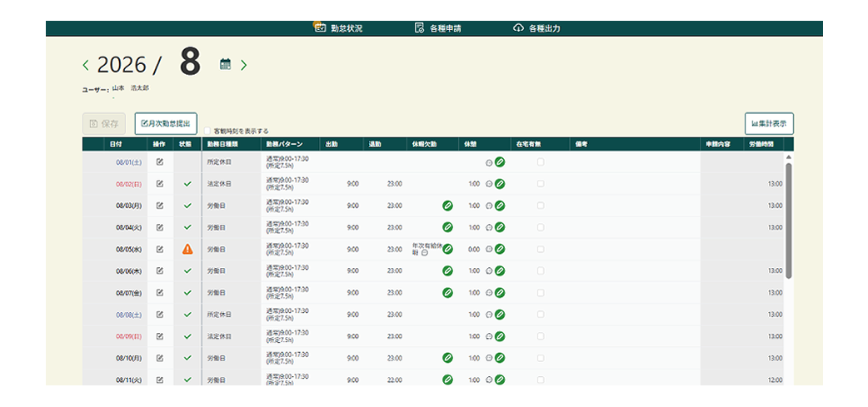Toggle 在宅有無 checkbox for 08/05(水)
This screenshot has width=868, height=407.
(541, 250)
